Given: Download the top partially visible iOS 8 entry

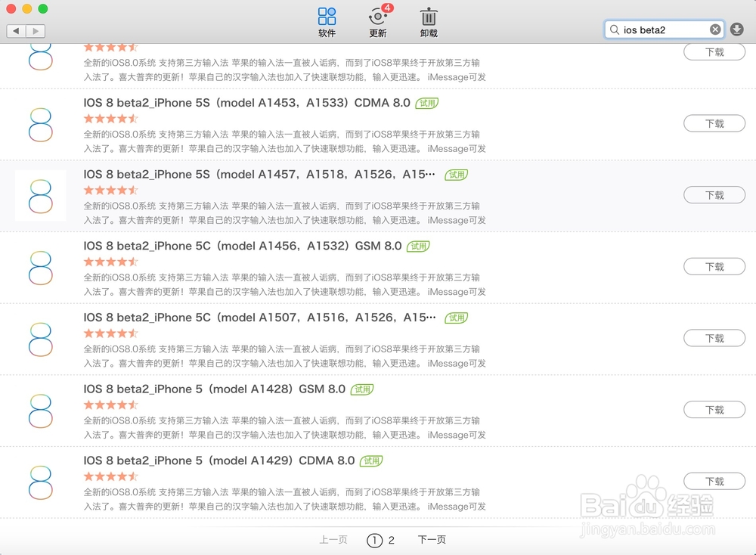Looking at the screenshot, I should tap(714, 52).
